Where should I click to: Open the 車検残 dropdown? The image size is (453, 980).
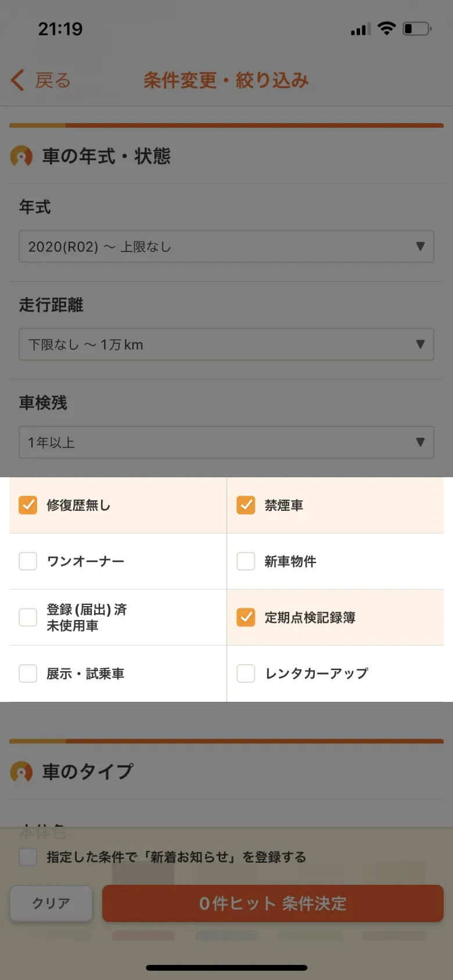pyautogui.click(x=226, y=442)
